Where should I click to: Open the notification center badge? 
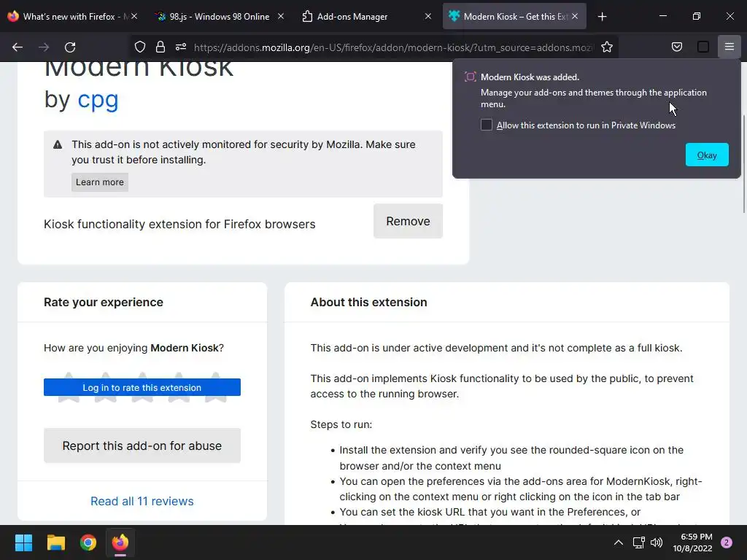[727, 542]
